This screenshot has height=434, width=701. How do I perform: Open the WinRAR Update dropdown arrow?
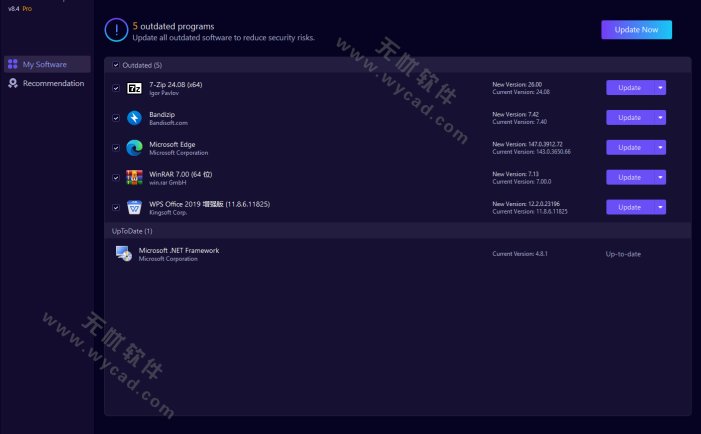coord(660,177)
